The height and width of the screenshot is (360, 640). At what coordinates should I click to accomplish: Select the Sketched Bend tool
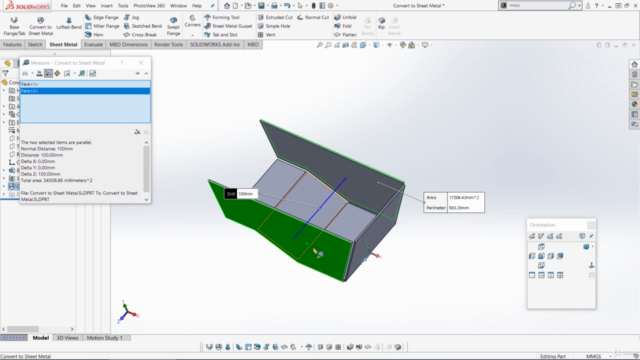pyautogui.click(x=142, y=26)
